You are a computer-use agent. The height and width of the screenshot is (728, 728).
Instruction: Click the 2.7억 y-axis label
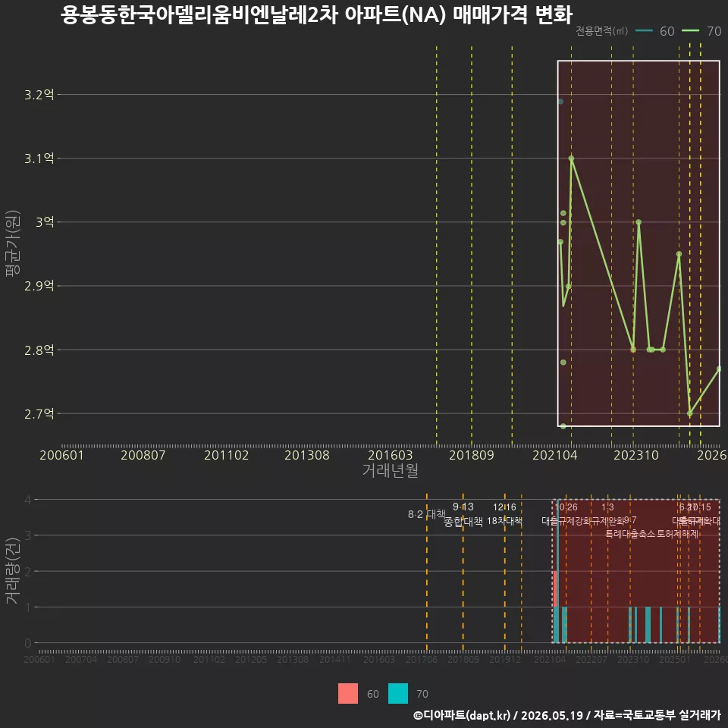pos(39,413)
